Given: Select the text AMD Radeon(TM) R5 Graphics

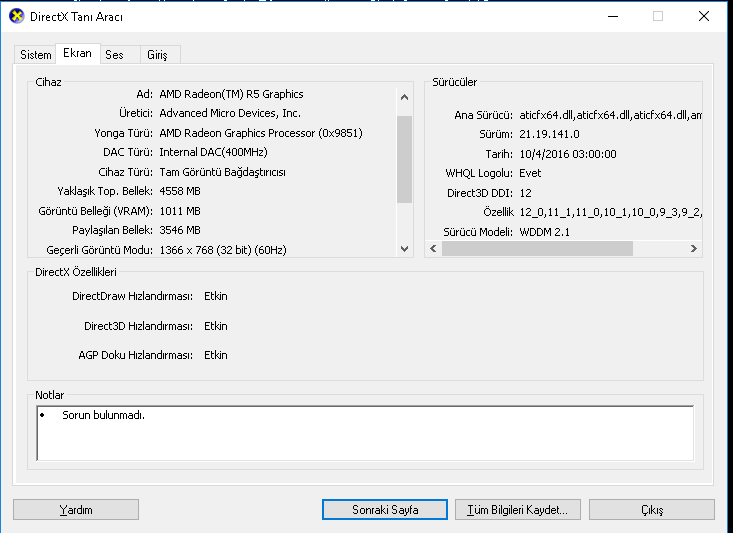Looking at the screenshot, I should (x=231, y=94).
